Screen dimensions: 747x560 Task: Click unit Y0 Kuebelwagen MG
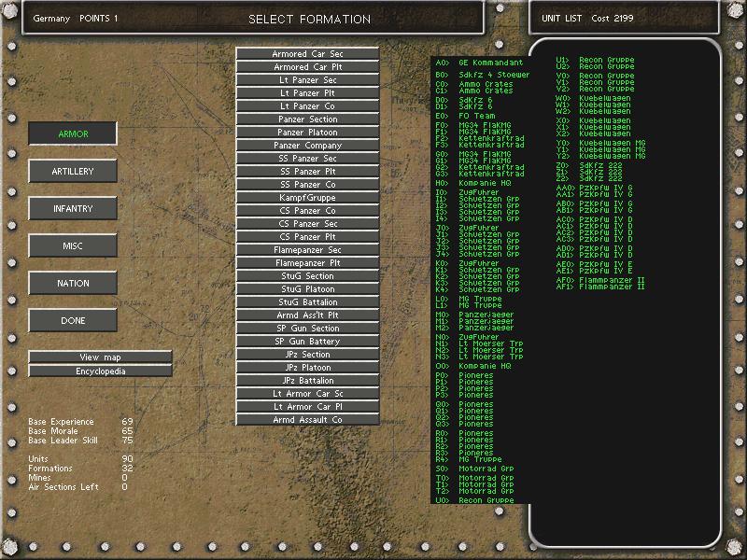pos(600,143)
